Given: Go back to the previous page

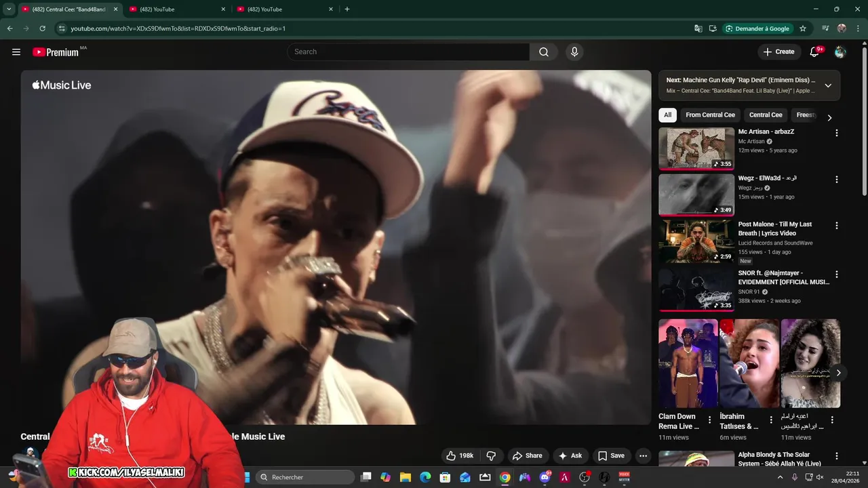Looking at the screenshot, I should pos(9,28).
